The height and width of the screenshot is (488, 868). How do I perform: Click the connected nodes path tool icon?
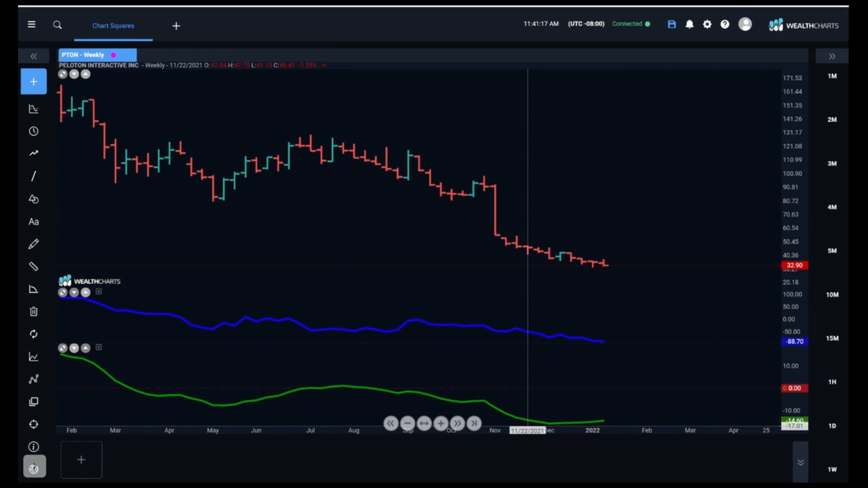(33, 379)
